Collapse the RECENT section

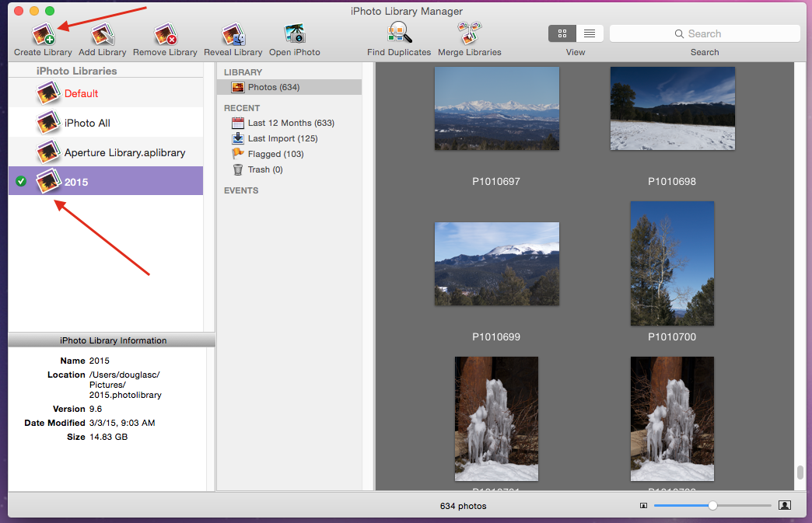click(241, 107)
